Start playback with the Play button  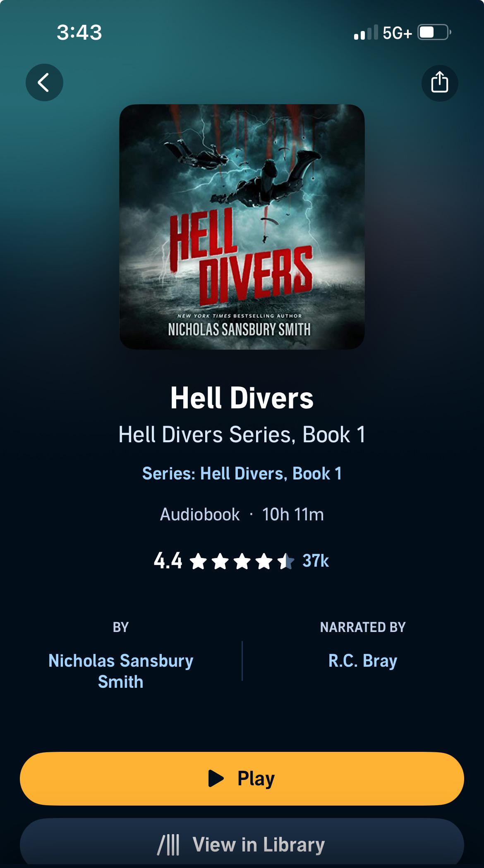pos(242,779)
